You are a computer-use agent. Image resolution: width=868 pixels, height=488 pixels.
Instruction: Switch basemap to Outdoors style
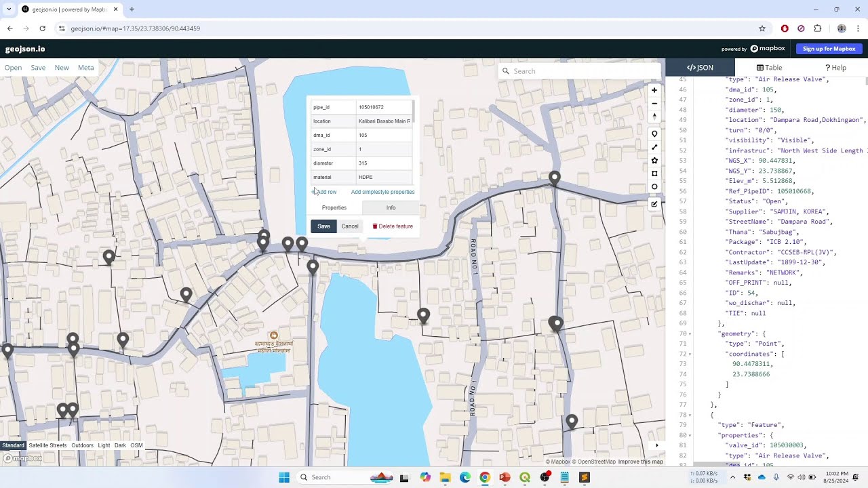click(x=82, y=445)
